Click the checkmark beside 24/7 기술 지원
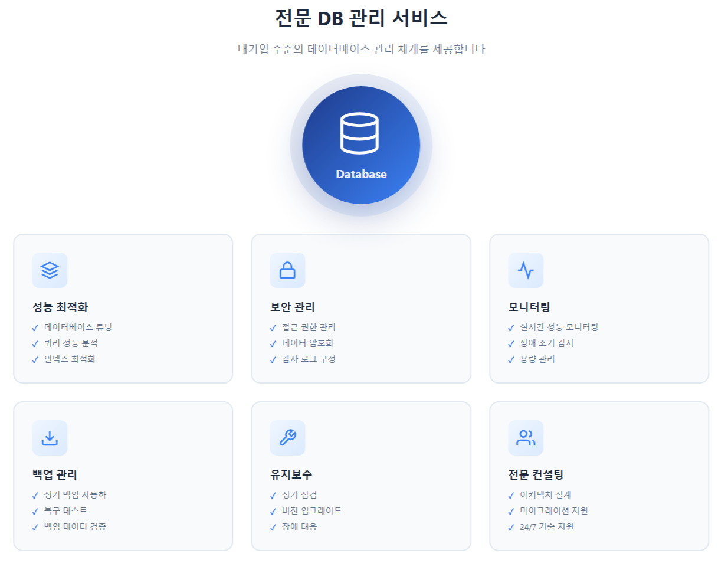Screen dimensions: 728x570 coord(511,528)
